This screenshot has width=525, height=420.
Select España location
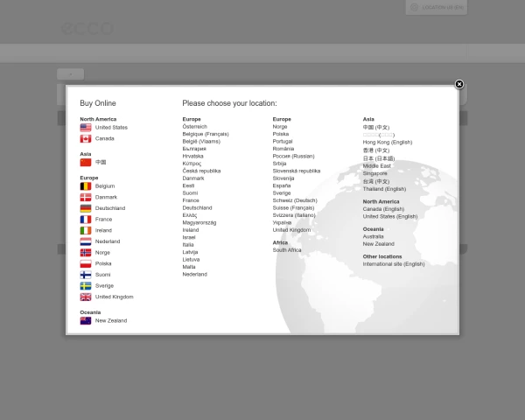[282, 185]
